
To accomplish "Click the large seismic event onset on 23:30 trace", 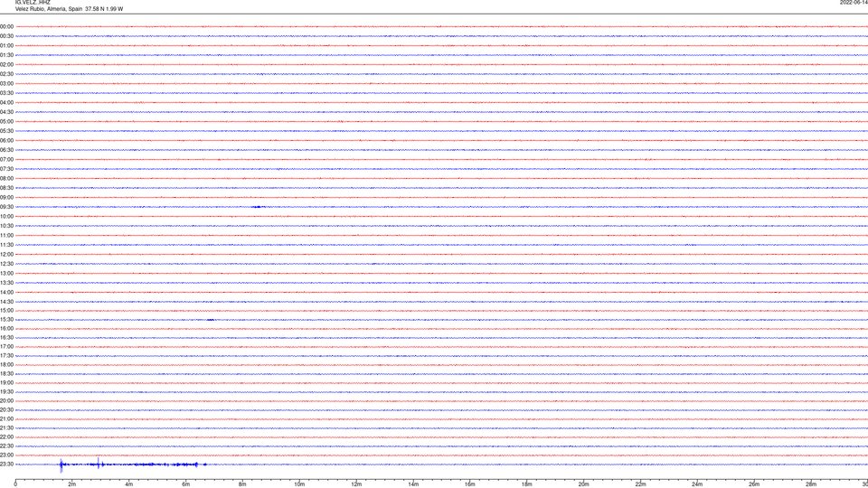I will point(61,465).
